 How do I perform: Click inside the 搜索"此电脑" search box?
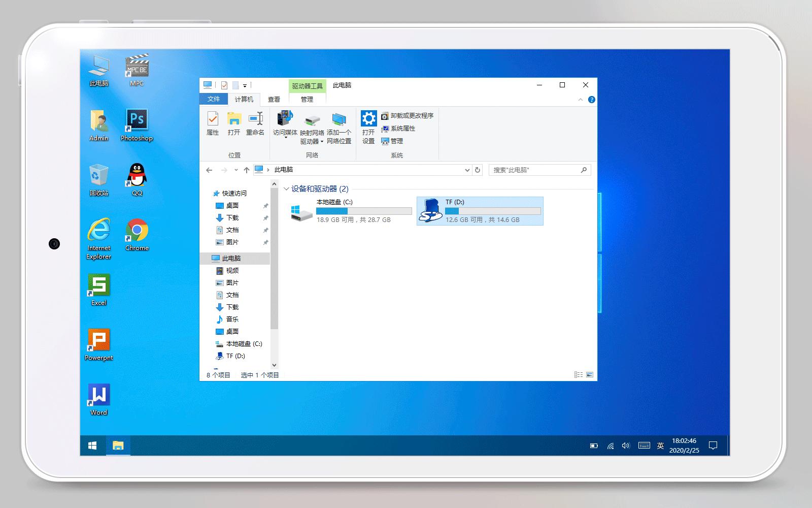tap(533, 170)
